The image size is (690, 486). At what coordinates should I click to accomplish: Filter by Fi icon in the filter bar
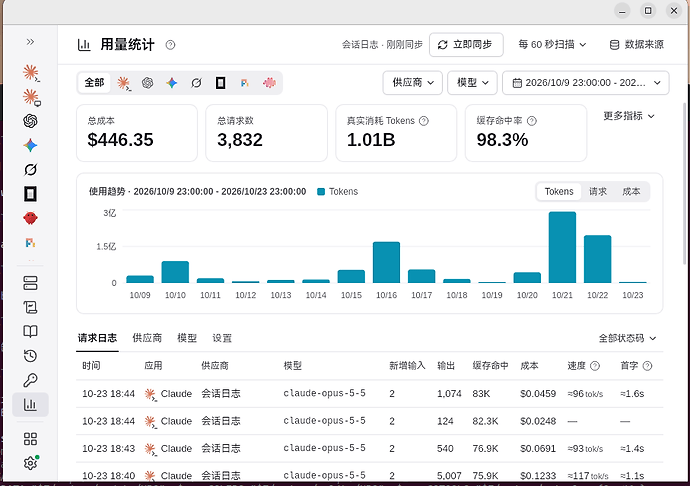point(245,83)
